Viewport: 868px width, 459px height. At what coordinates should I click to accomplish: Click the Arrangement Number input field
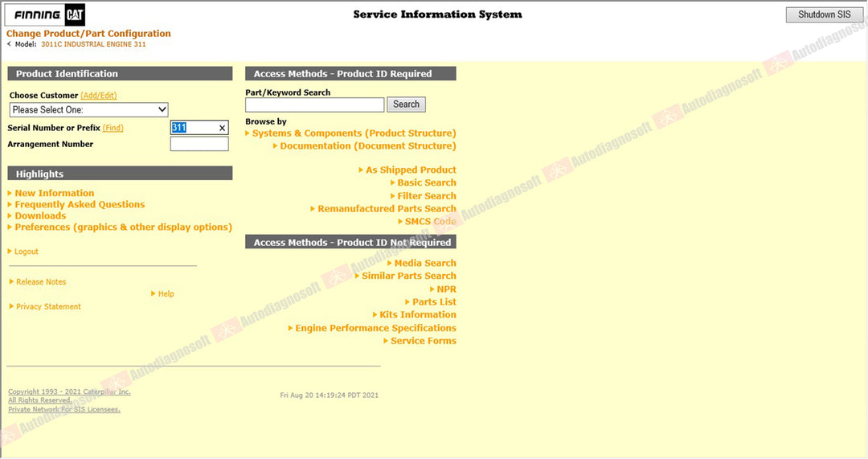199,144
